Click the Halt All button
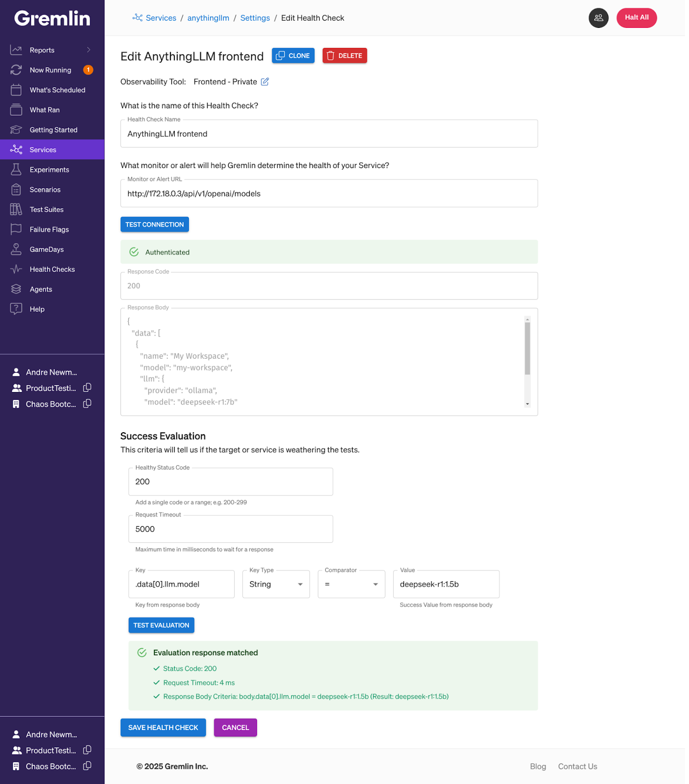 coord(637,18)
